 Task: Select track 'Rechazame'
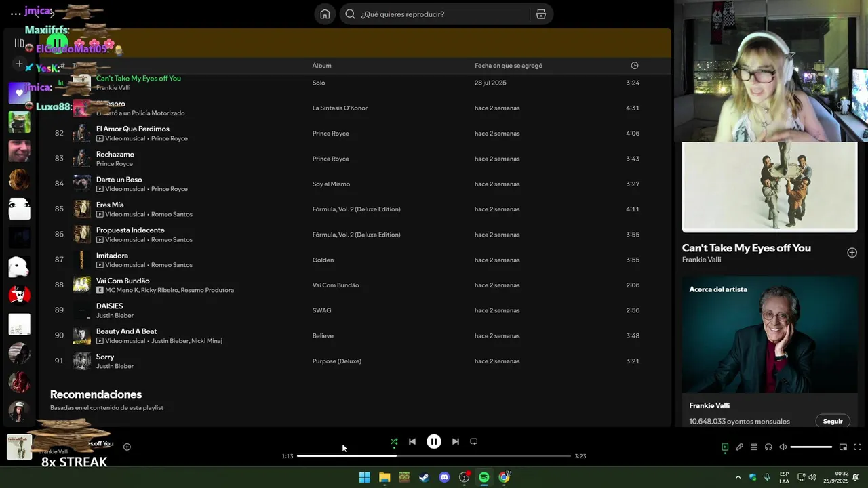point(115,154)
